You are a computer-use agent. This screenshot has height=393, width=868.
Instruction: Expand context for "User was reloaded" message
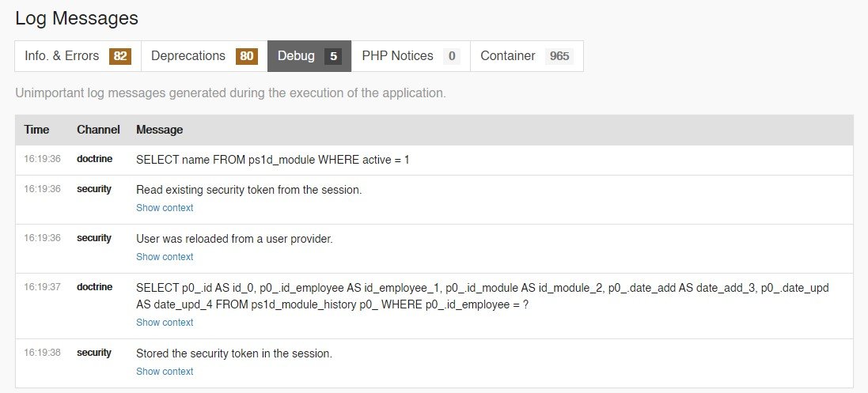165,257
